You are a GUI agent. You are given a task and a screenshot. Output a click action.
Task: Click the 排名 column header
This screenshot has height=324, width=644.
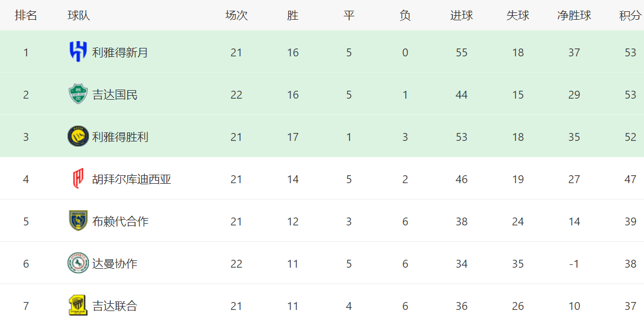pos(26,16)
